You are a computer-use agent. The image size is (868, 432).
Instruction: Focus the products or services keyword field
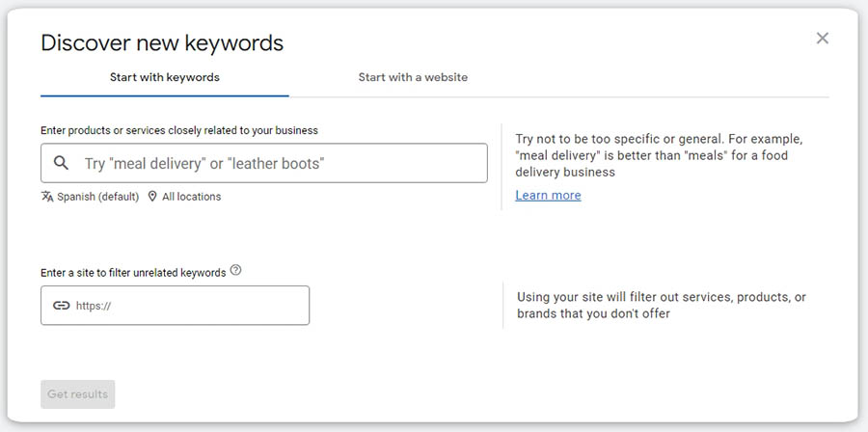280,163
